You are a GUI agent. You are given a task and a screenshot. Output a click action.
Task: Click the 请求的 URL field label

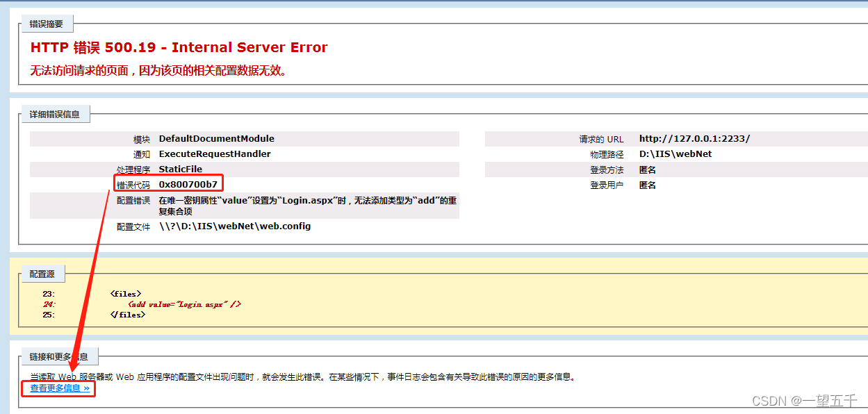coord(602,139)
